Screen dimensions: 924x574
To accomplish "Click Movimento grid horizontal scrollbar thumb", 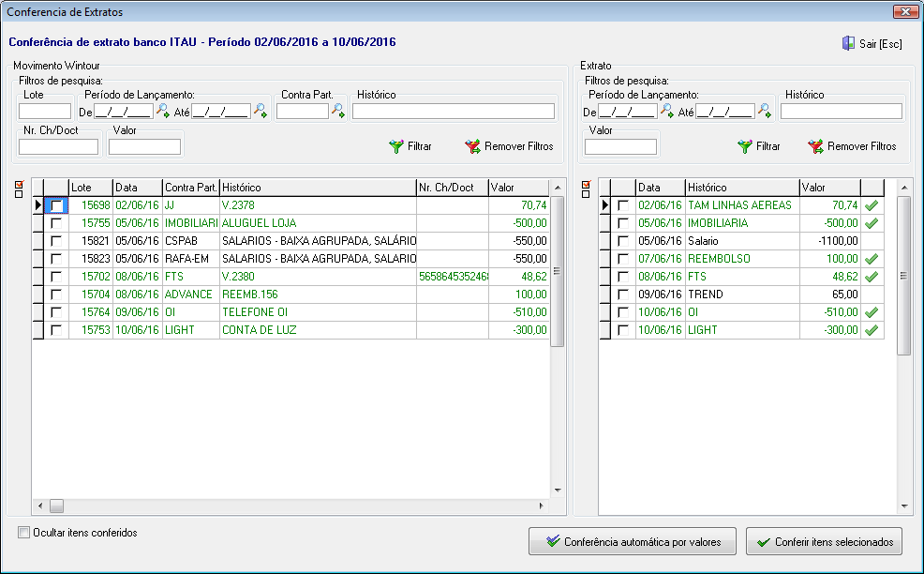I will click(56, 506).
